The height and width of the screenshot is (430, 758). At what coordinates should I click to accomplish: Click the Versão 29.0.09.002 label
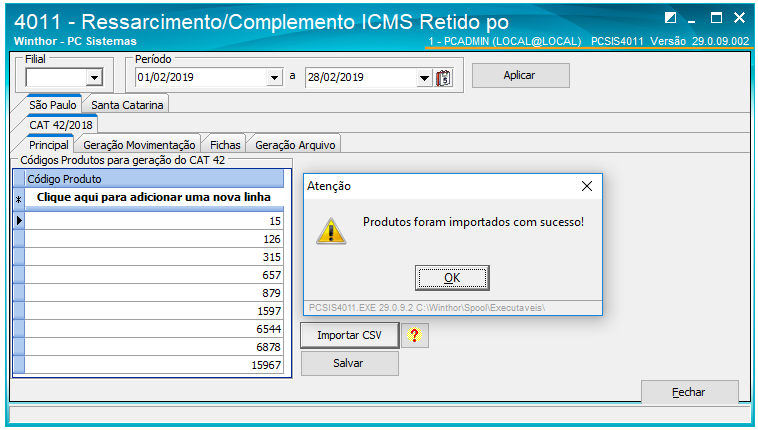point(700,42)
